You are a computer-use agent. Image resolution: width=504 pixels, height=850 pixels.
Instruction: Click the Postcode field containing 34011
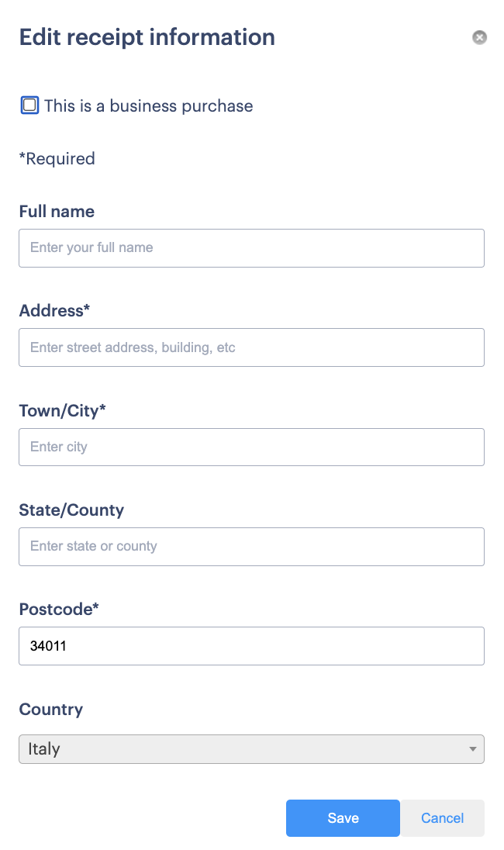(x=251, y=646)
